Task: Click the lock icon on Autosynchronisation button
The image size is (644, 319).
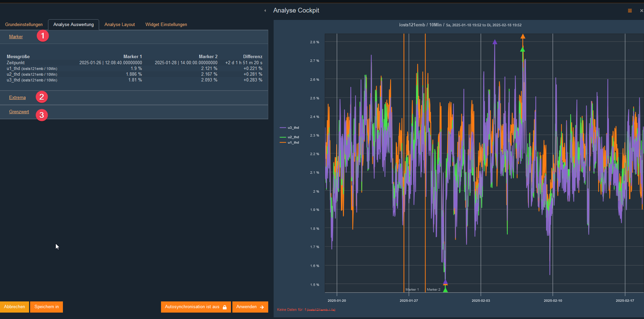Action: click(225, 307)
